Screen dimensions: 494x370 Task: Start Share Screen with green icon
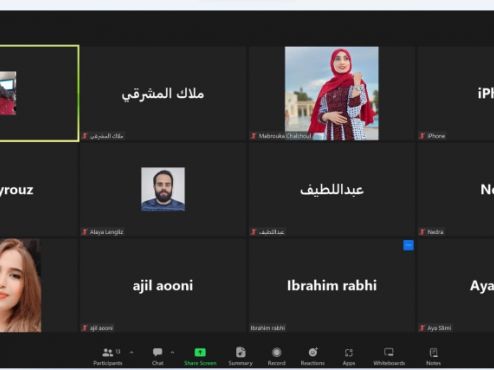point(200,352)
